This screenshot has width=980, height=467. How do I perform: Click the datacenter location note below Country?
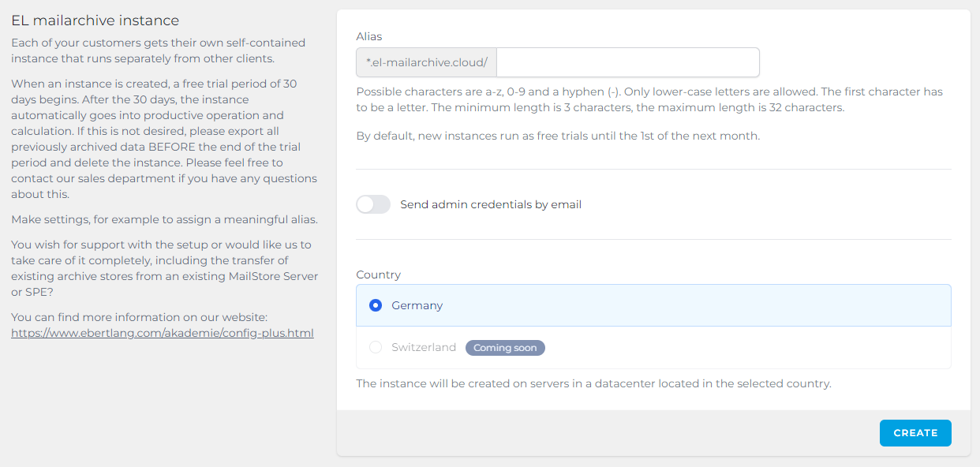pos(593,383)
